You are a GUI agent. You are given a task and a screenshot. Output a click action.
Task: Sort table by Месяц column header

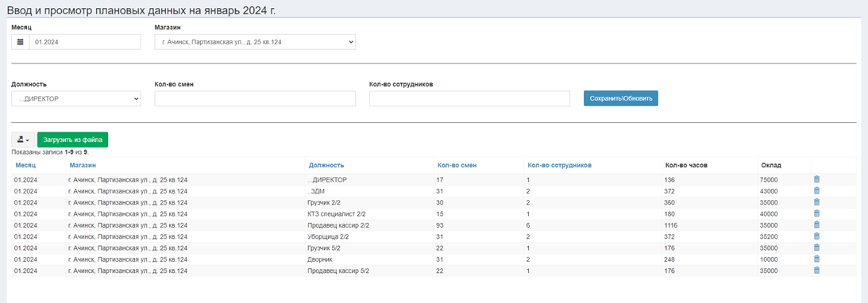click(x=25, y=165)
